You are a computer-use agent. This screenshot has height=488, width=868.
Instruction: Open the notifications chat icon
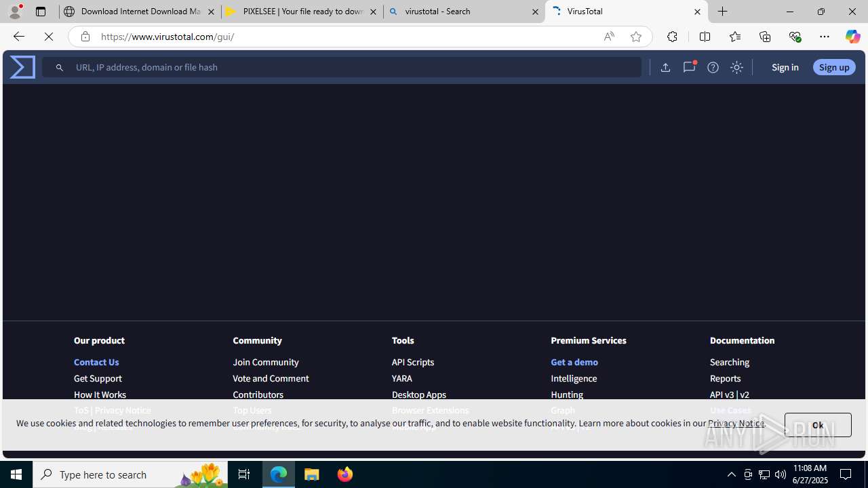(689, 67)
